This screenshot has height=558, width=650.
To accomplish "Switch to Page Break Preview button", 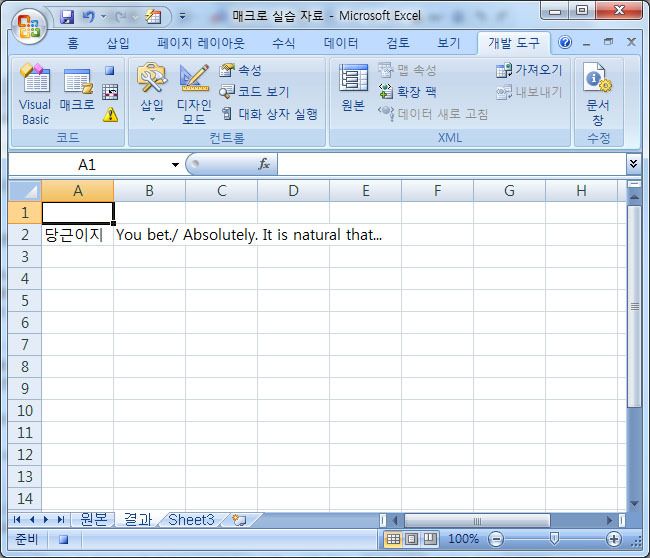I will point(429,539).
